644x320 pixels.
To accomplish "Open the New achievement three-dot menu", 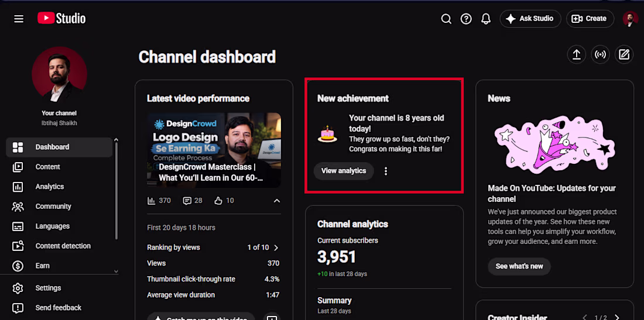I will tap(386, 171).
